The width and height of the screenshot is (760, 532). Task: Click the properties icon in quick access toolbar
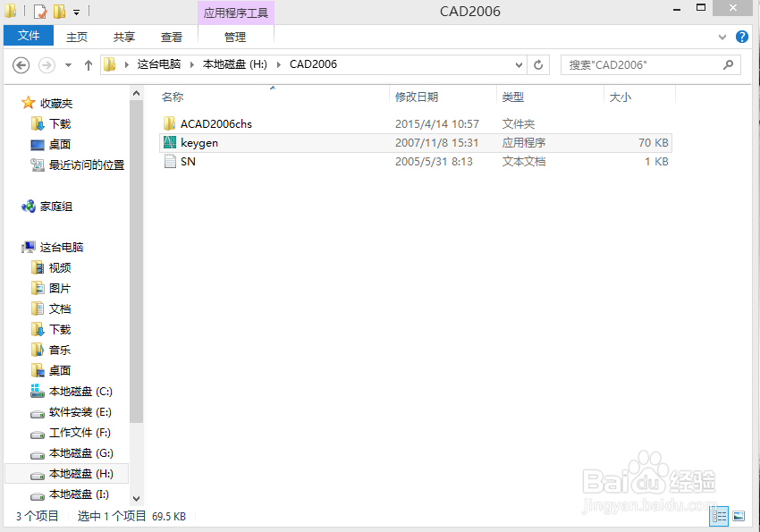(x=40, y=11)
